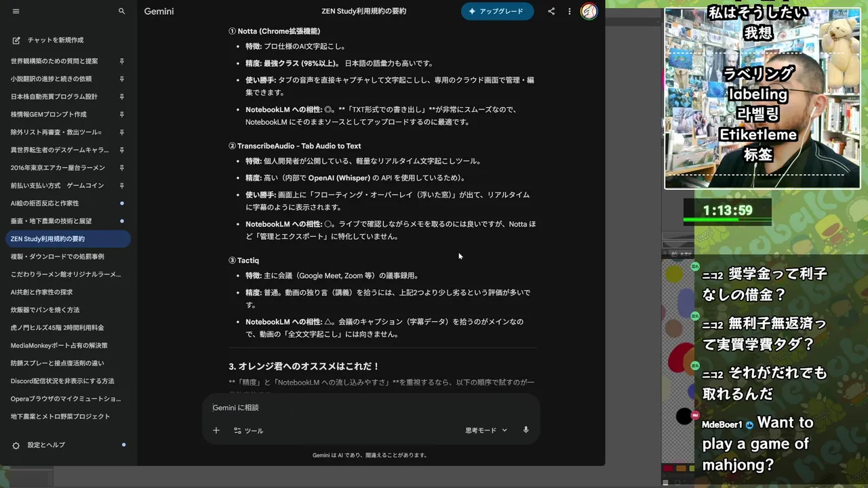The image size is (868, 488).
Task: Click chat comment 奨学金って利子なしの借金？
Action: pyautogui.click(x=764, y=284)
